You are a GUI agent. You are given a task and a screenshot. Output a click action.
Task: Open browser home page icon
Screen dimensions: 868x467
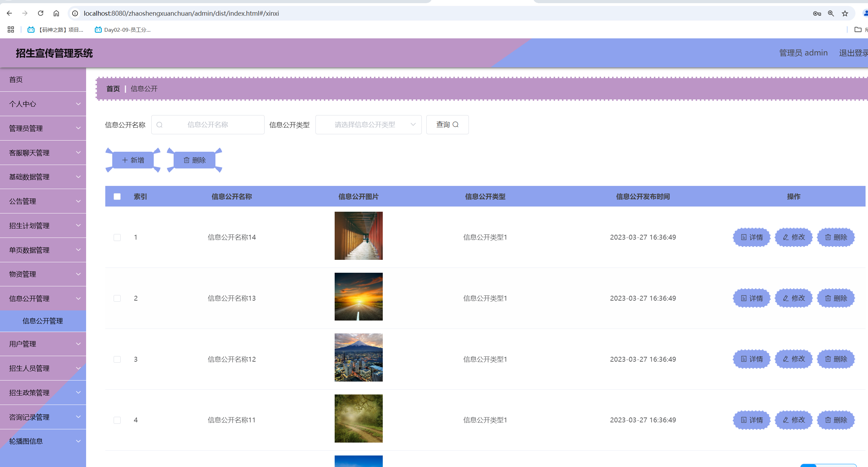point(56,13)
